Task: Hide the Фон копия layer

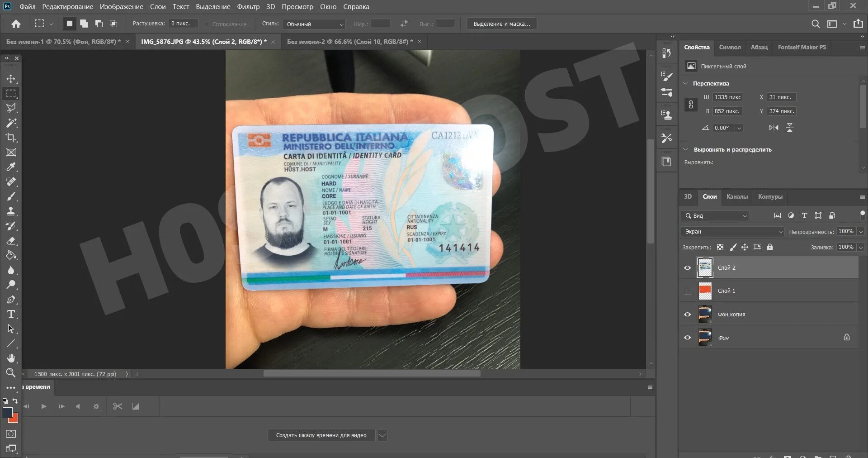Action: 688,315
